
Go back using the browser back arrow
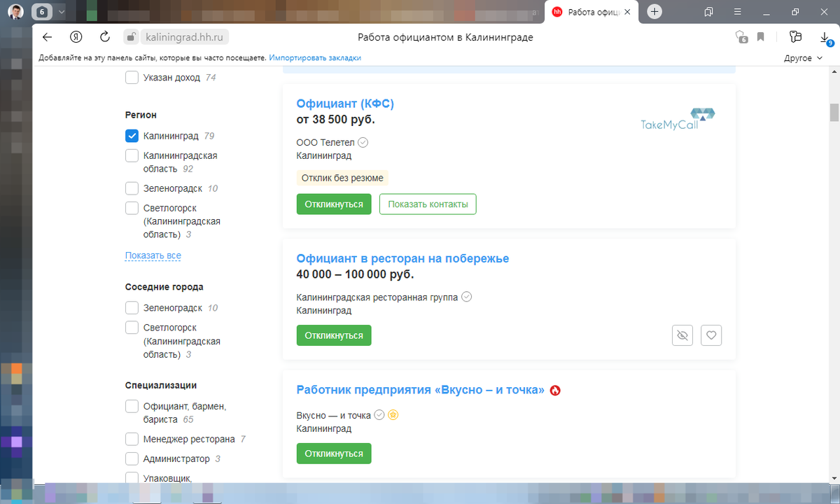tap(47, 37)
